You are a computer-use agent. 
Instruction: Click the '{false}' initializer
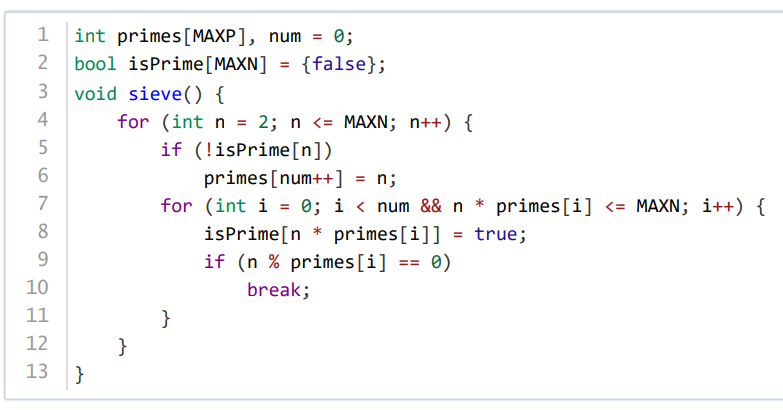click(339, 64)
